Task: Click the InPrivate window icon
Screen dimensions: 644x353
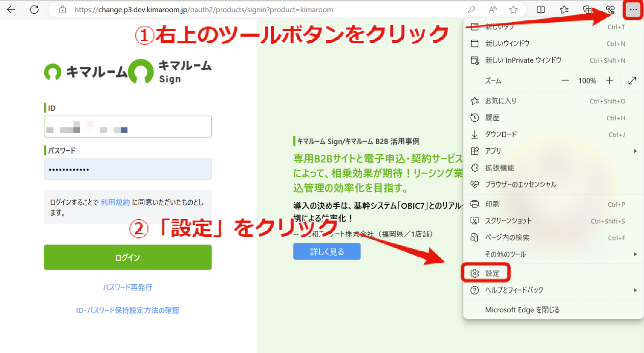Action: pos(475,60)
